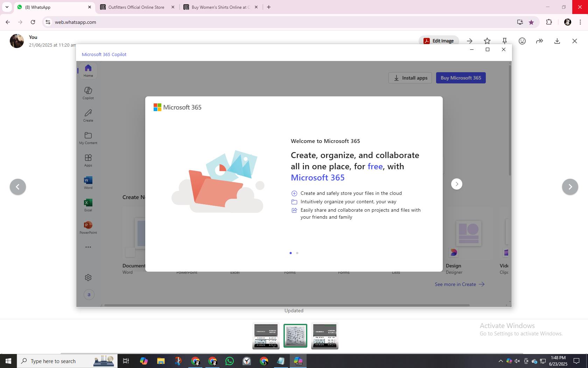
Task: Select the second carousel dot indicator
Action: point(297,253)
